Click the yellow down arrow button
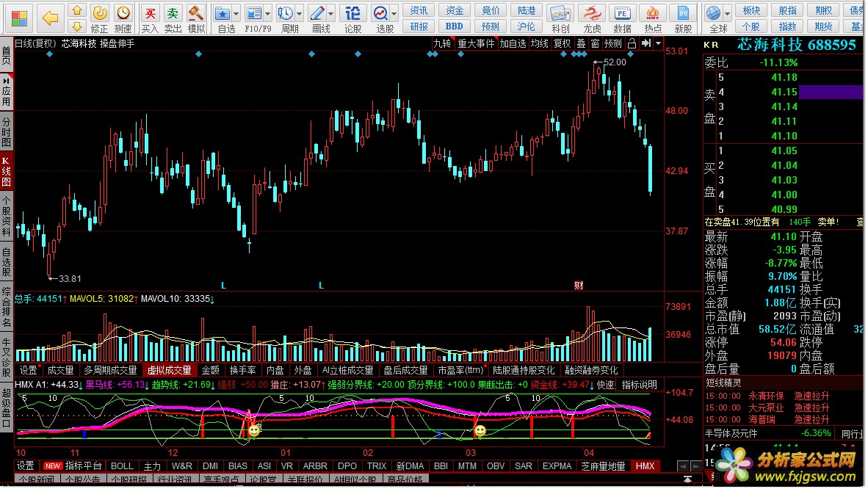This screenshot has height=489, width=868. point(77,26)
